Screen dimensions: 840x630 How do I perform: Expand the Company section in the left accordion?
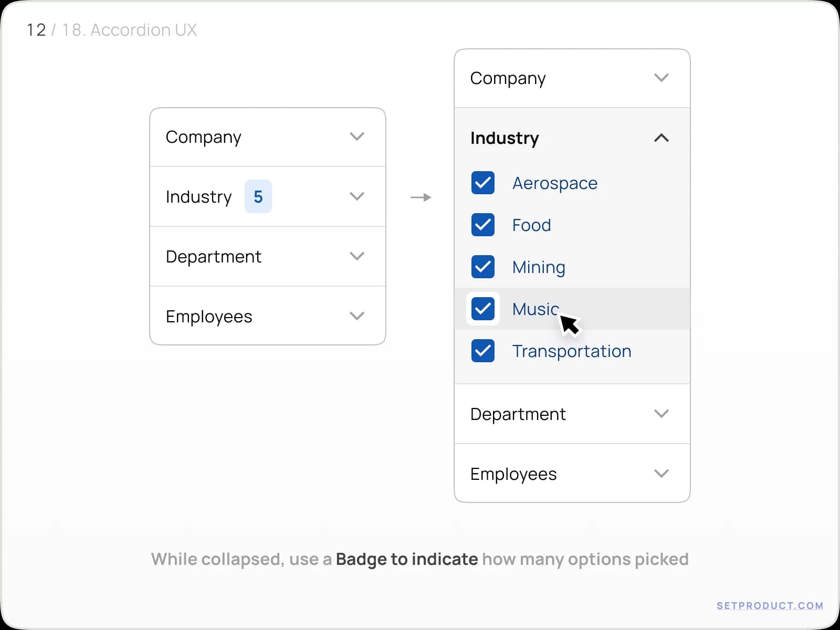pos(267,136)
